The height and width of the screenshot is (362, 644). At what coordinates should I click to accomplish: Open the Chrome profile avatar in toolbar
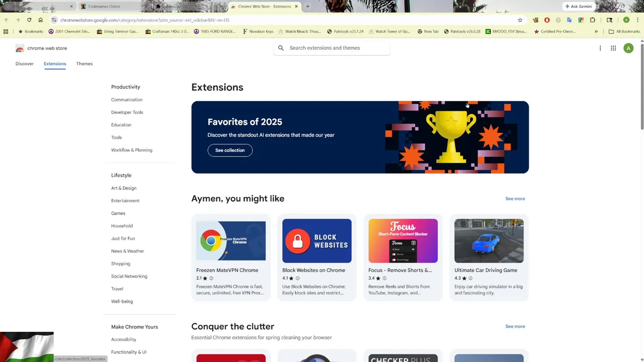(x=626, y=20)
